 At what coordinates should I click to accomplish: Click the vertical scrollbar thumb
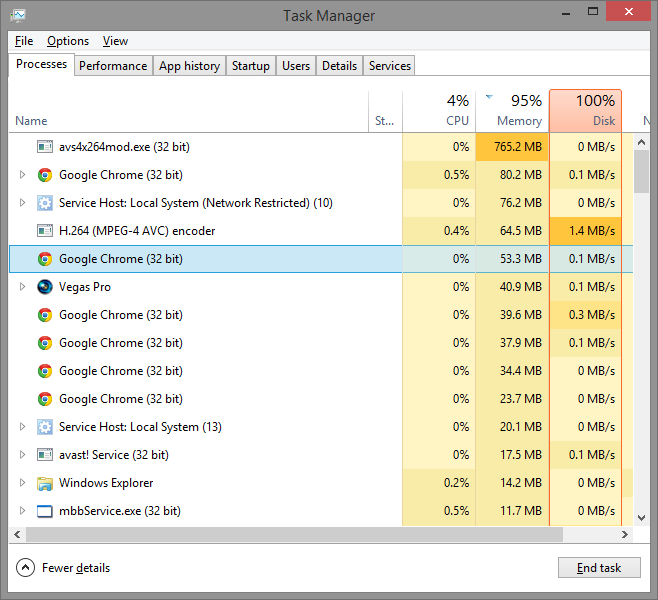[641, 172]
